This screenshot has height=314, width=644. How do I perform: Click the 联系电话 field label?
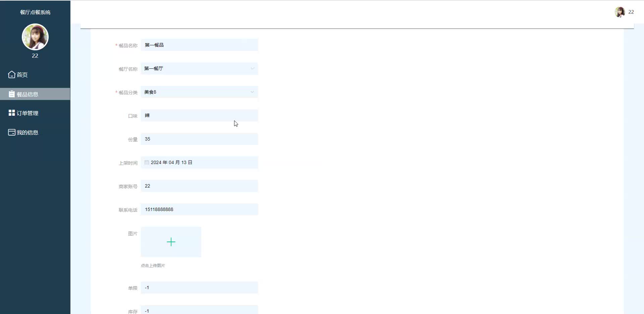click(x=128, y=210)
